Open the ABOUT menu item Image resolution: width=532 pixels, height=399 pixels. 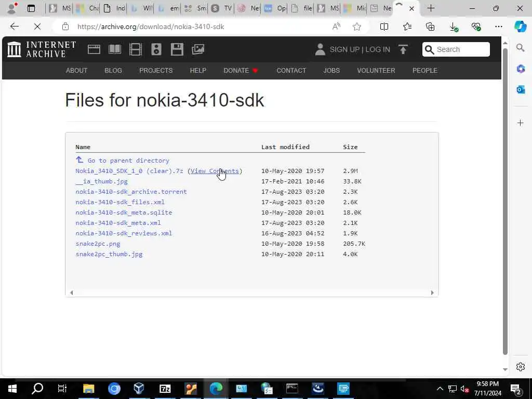pos(77,71)
